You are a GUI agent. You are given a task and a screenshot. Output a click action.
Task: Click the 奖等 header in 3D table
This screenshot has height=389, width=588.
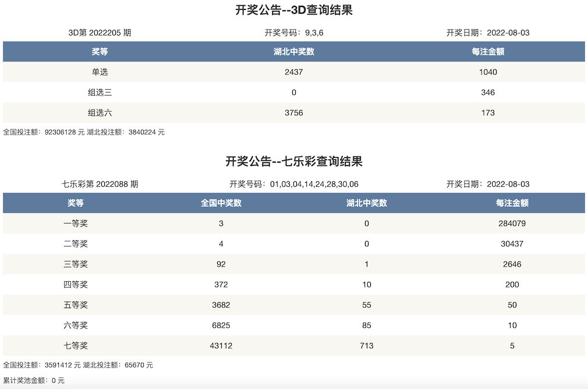pyautogui.click(x=100, y=51)
